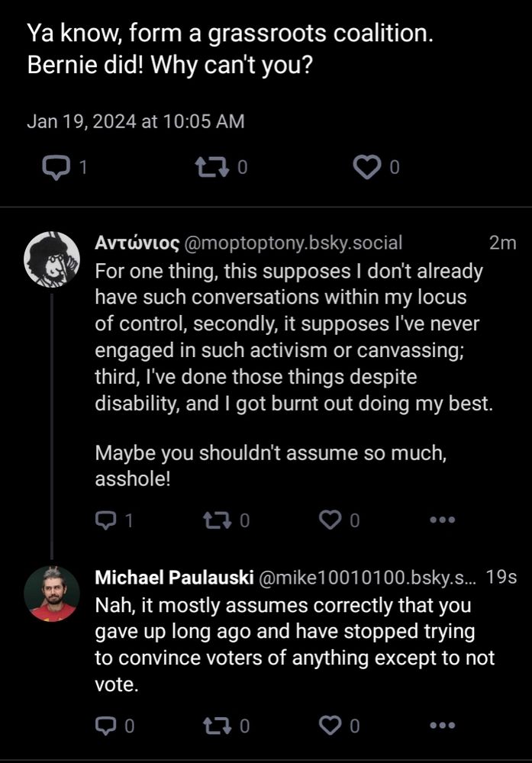The height and width of the screenshot is (763, 532).
Task: Open Αντώνιος's profile avatar
Action: 52,259
